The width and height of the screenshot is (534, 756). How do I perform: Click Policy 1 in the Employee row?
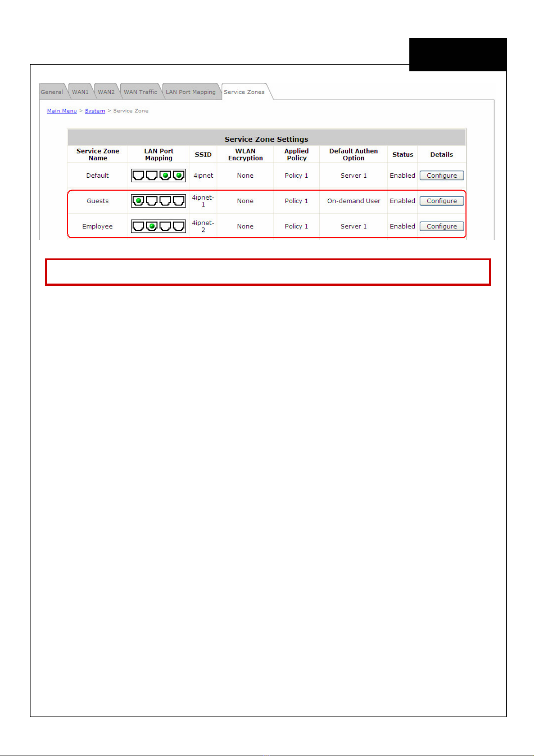(296, 227)
